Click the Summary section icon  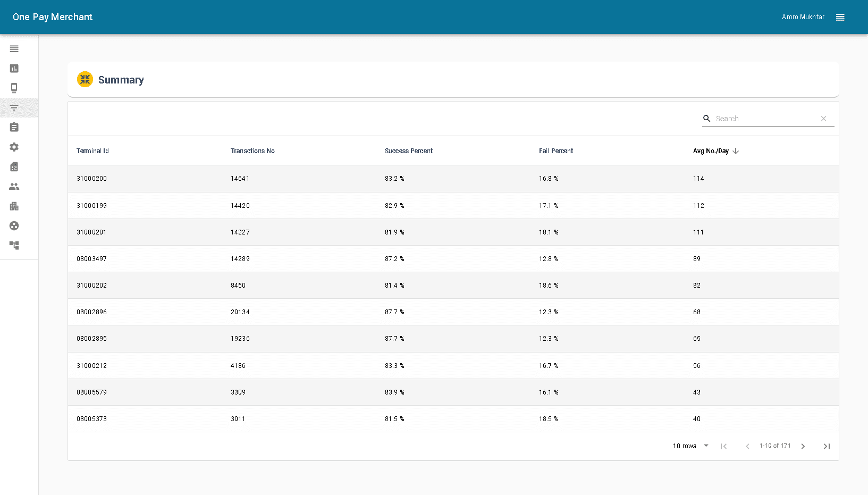pos(85,79)
